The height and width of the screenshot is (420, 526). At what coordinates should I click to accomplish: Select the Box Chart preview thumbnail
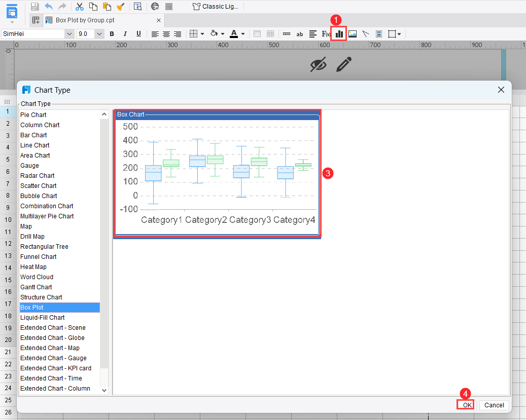click(218, 174)
